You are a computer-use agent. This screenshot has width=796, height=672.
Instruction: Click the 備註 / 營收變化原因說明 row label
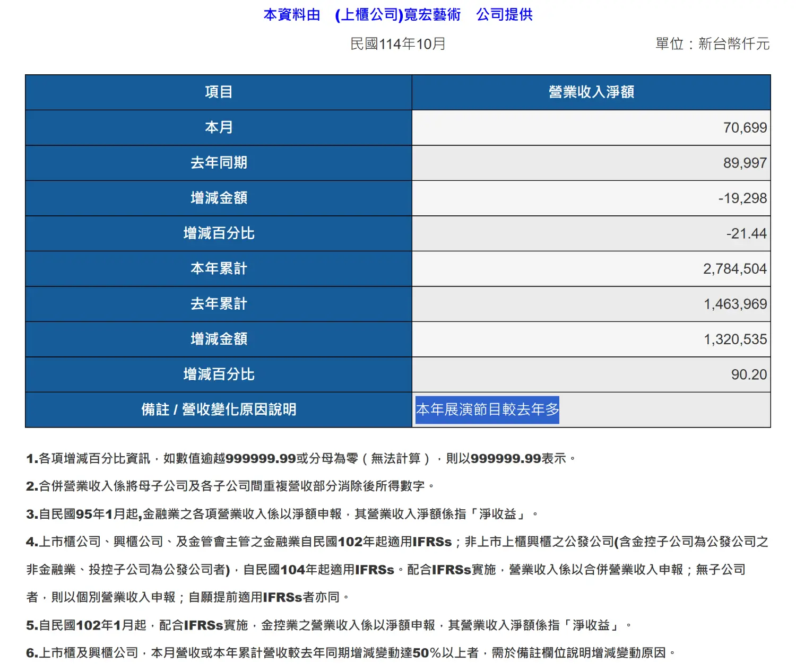pyautogui.click(x=219, y=409)
